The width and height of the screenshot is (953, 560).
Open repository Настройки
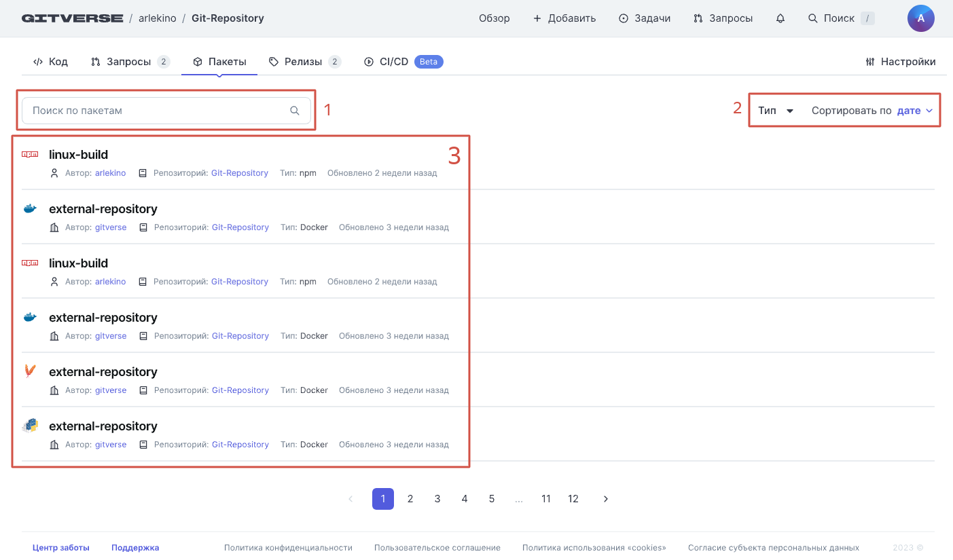coord(901,62)
